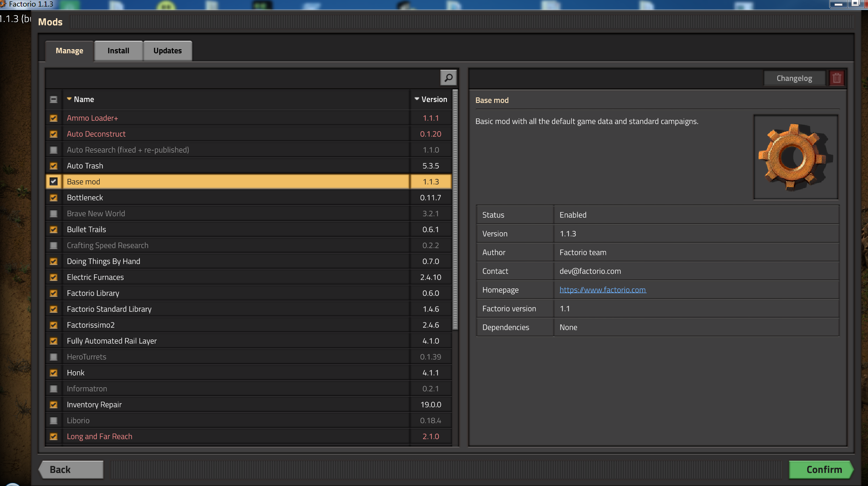The height and width of the screenshot is (486, 868).
Task: Click the Base mod gear thumbnail
Action: tap(795, 157)
